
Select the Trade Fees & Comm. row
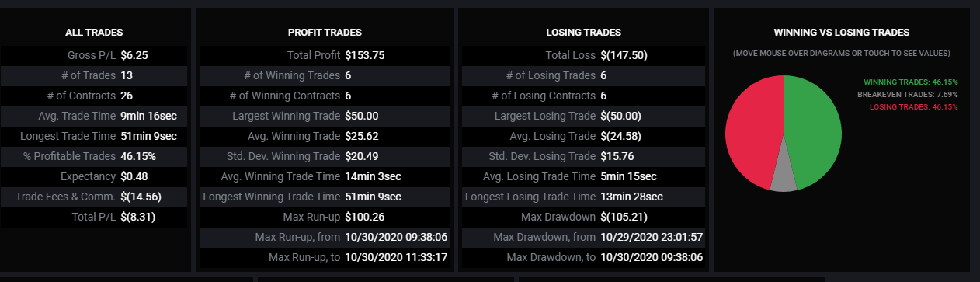pyautogui.click(x=95, y=197)
